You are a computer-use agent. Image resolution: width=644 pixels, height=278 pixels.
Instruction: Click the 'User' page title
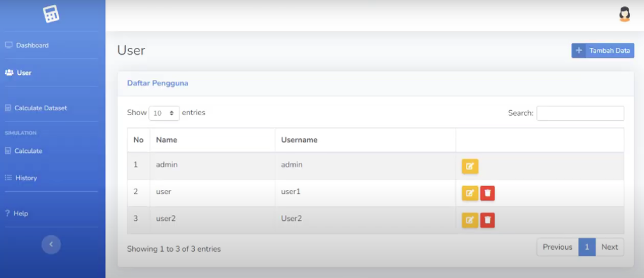pyautogui.click(x=131, y=50)
